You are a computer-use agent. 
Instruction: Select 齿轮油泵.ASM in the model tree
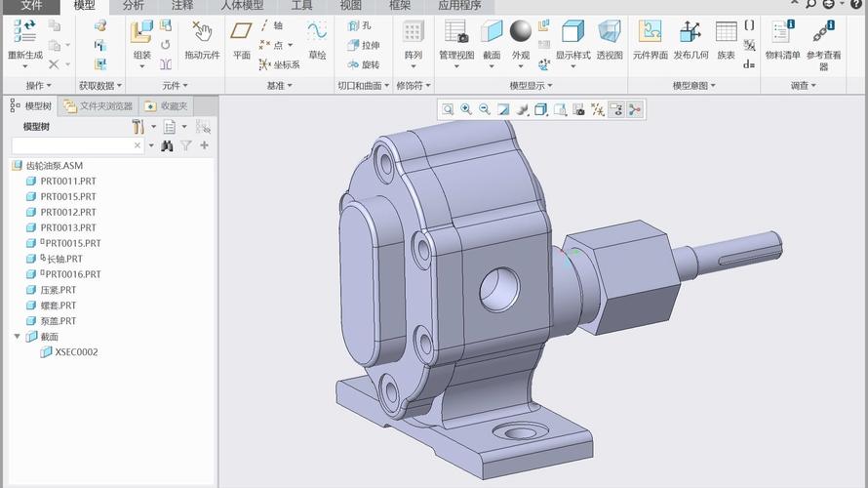[x=55, y=166]
